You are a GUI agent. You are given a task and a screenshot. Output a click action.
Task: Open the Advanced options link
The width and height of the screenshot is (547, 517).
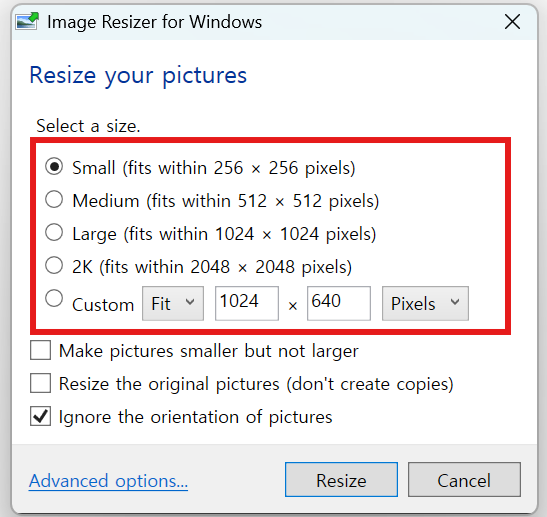(108, 481)
